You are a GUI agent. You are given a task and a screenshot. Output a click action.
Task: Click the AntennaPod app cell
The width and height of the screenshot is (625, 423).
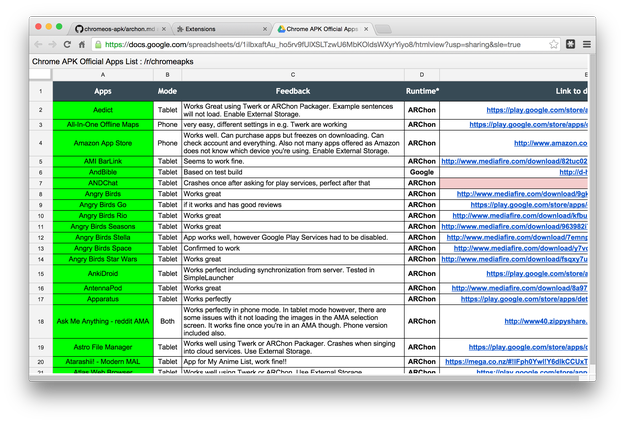(x=103, y=288)
